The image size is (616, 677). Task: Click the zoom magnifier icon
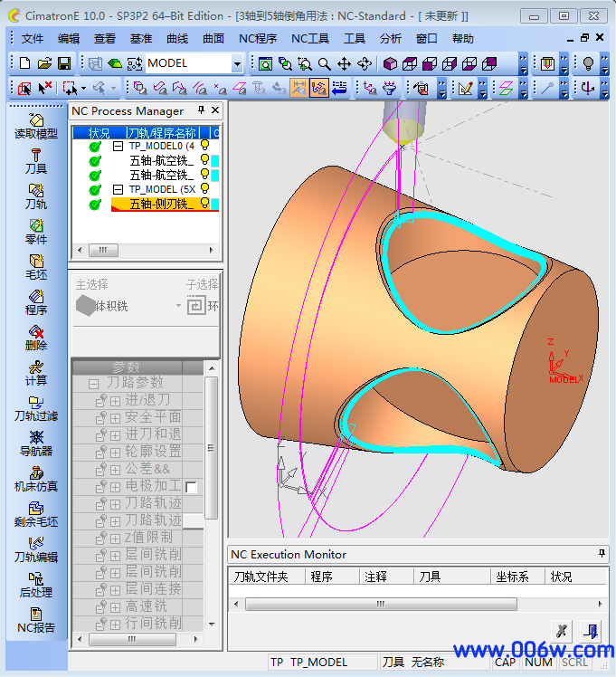(x=324, y=64)
